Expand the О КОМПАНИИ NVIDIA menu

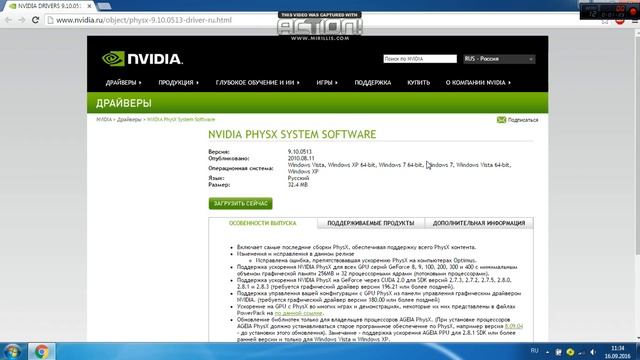478,82
